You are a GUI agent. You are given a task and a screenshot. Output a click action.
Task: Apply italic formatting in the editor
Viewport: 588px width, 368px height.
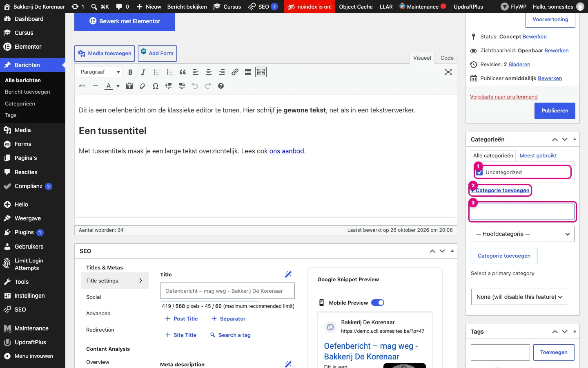pyautogui.click(x=143, y=72)
